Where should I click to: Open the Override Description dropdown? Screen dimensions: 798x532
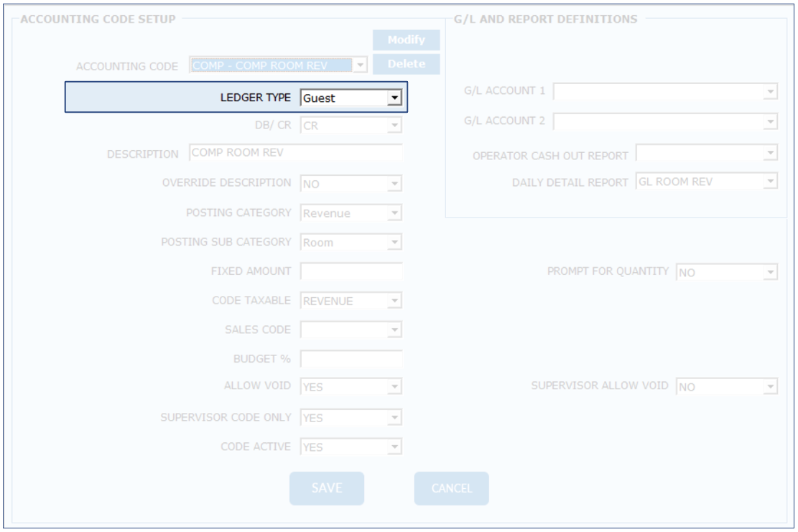pos(393,184)
